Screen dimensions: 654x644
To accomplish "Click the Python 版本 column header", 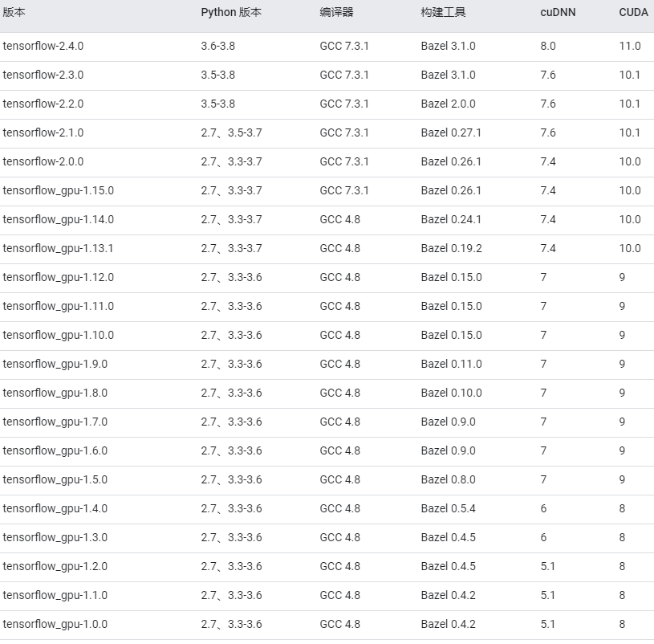I will tap(231, 12).
